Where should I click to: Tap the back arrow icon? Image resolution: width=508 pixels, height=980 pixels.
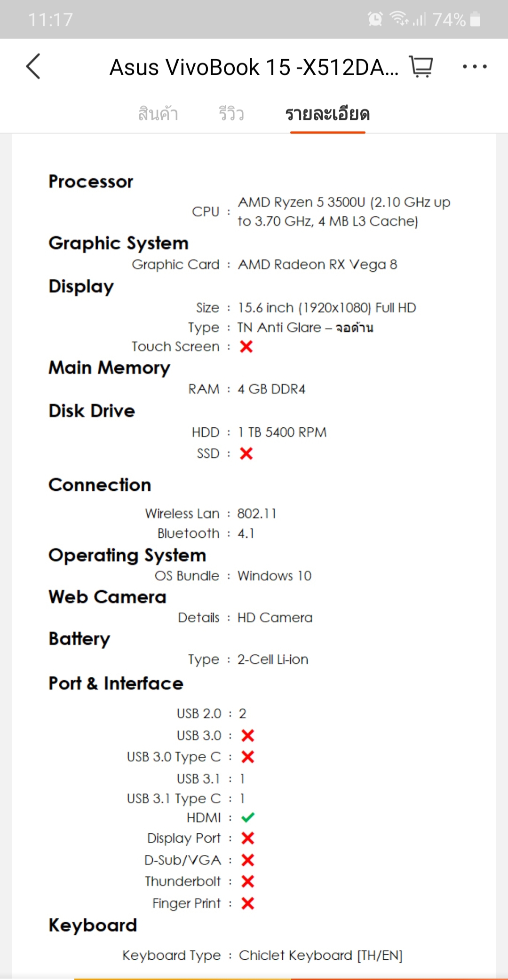33,66
